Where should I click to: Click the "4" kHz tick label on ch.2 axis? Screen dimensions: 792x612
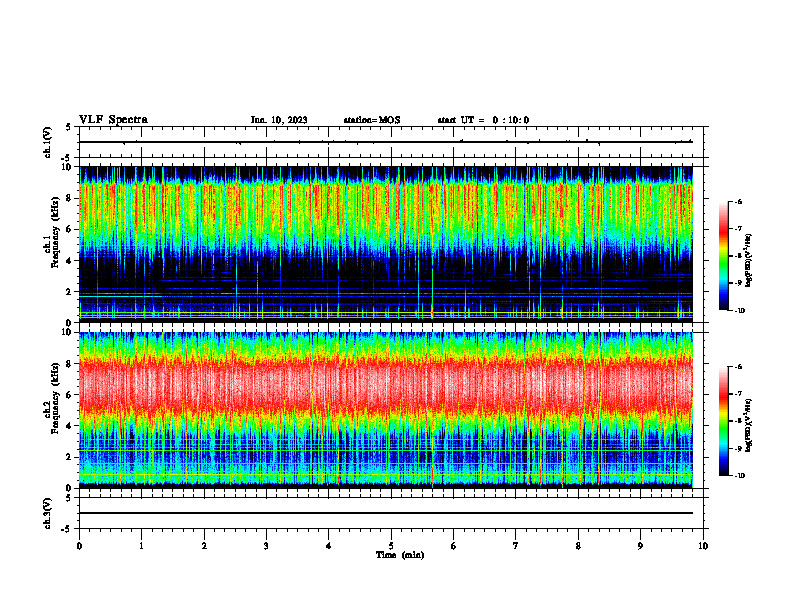(x=70, y=426)
